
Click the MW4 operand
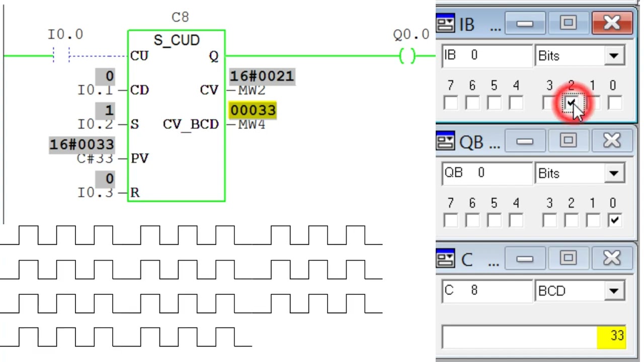coord(252,124)
